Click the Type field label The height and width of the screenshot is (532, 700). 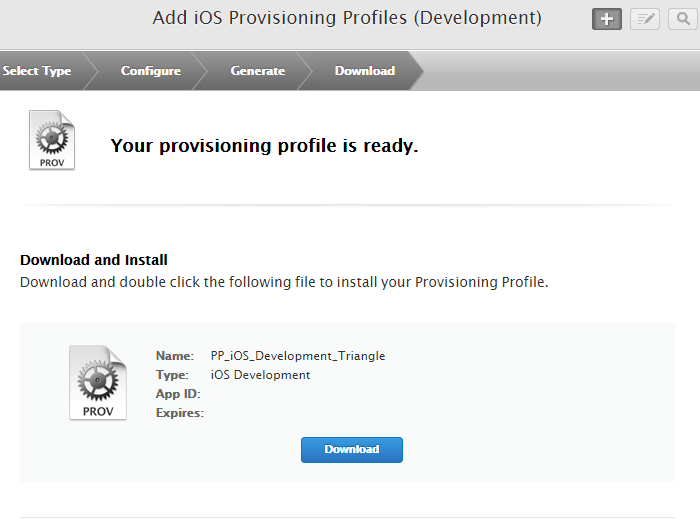[x=172, y=375]
